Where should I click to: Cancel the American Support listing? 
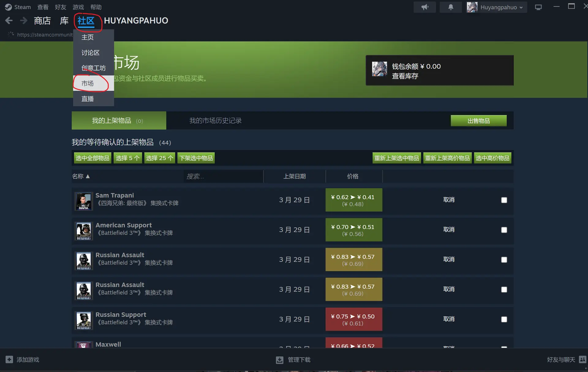(x=449, y=230)
